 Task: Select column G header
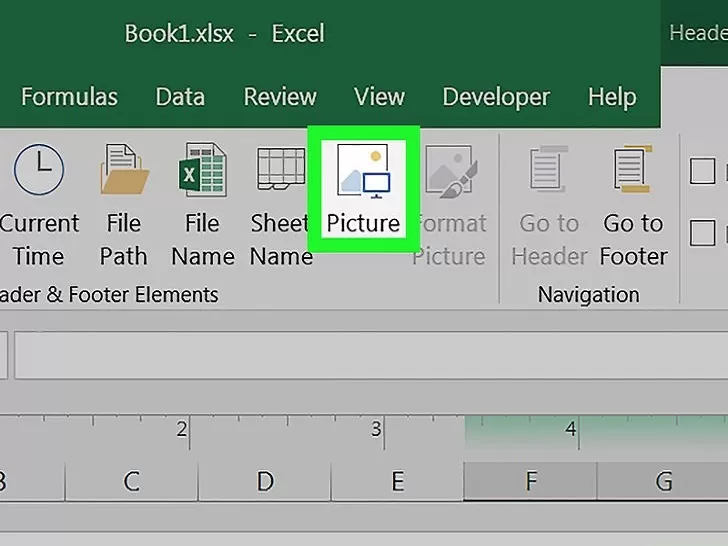(x=663, y=481)
